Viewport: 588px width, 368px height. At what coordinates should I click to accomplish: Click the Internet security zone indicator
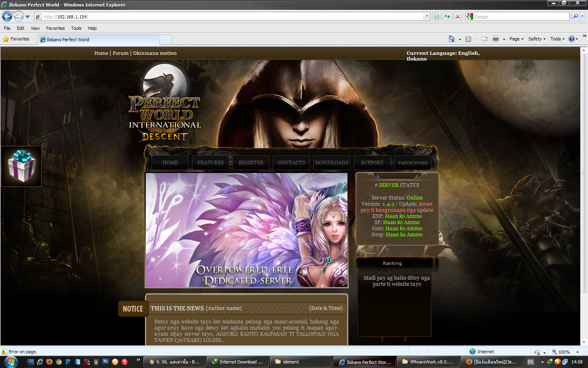click(x=482, y=352)
